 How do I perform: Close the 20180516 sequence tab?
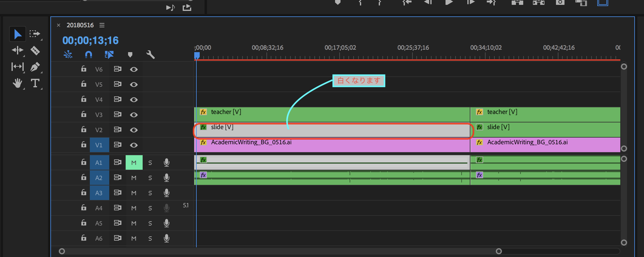[x=59, y=25]
